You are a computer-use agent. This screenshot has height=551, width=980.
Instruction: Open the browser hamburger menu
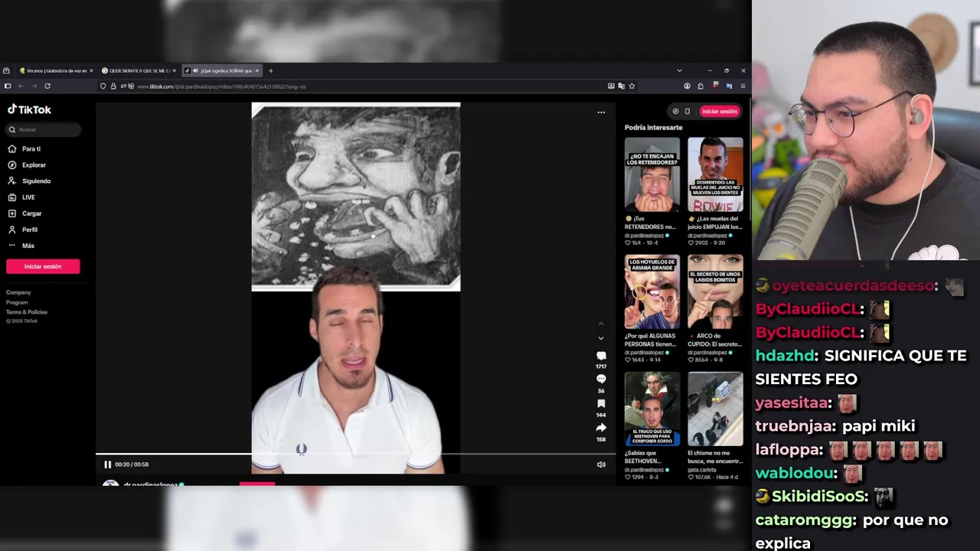point(743,86)
